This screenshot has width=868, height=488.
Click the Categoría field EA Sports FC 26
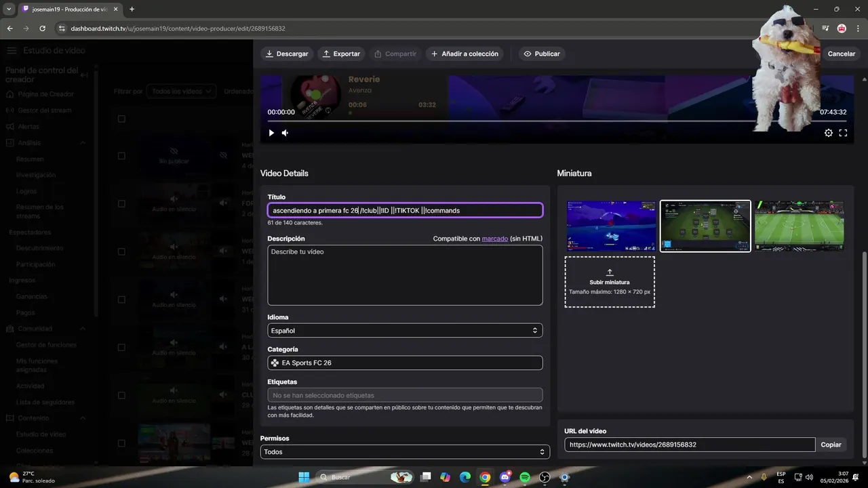[x=405, y=363]
